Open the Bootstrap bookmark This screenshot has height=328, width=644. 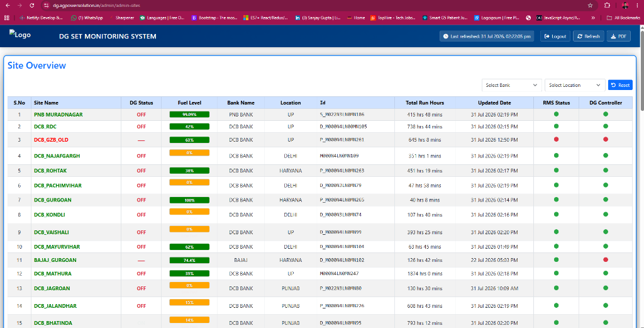coord(215,18)
